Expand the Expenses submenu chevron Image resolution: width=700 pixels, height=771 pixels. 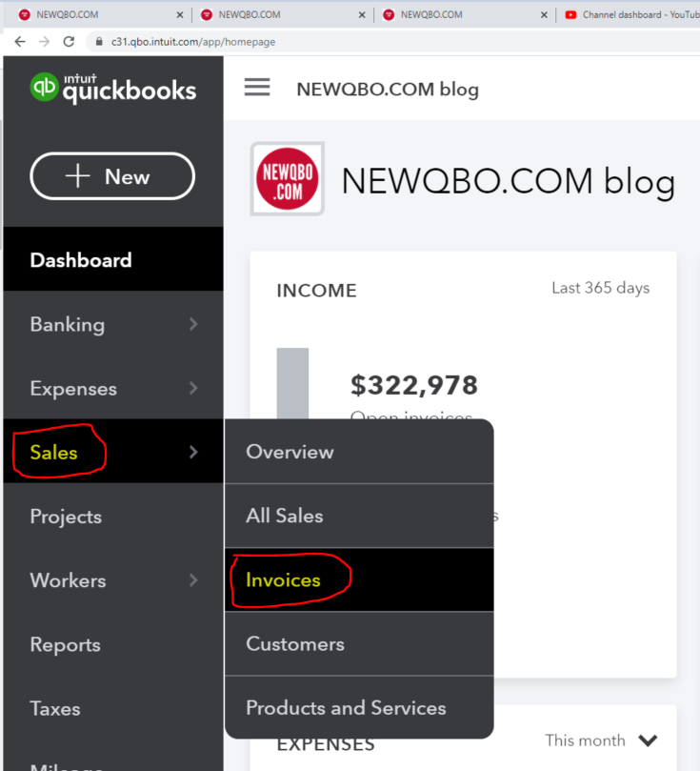click(193, 388)
